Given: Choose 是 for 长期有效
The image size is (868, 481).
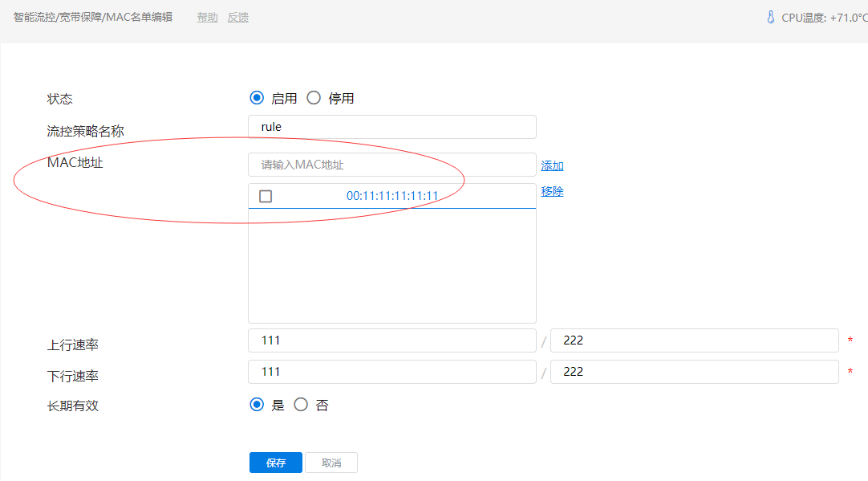Looking at the screenshot, I should 256,405.
